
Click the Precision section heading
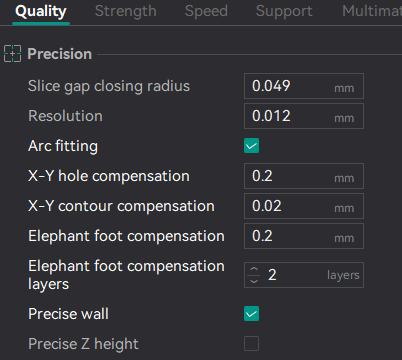(x=59, y=54)
